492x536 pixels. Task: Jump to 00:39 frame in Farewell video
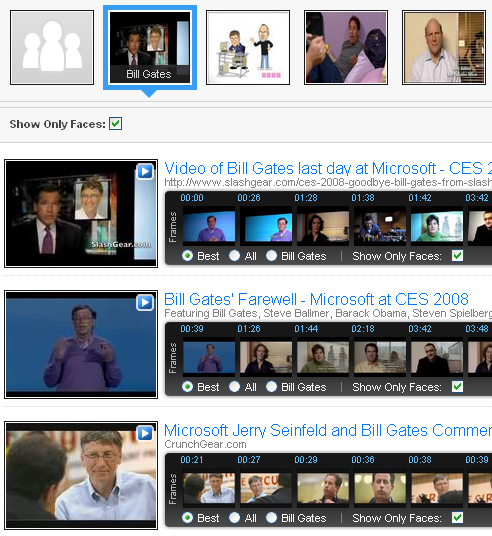coord(209,357)
